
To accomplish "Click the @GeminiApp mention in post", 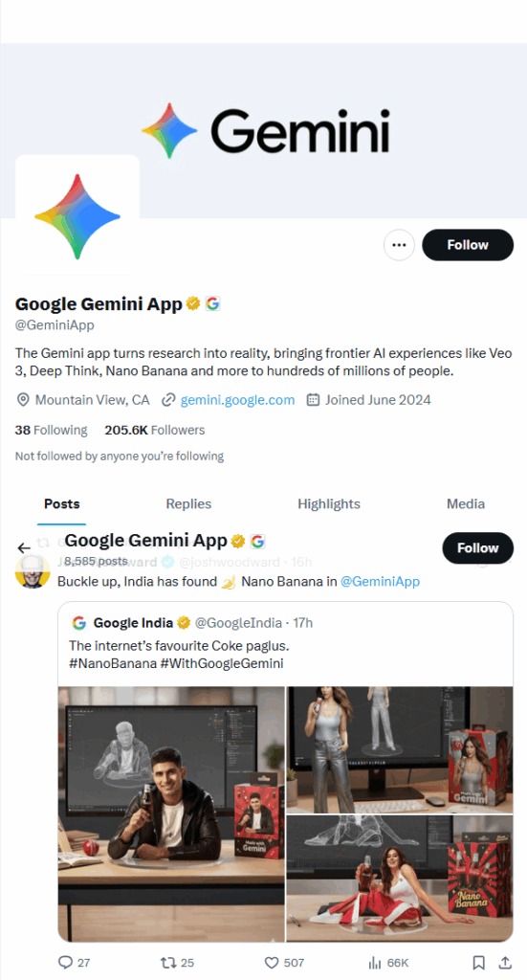I will 380,582.
